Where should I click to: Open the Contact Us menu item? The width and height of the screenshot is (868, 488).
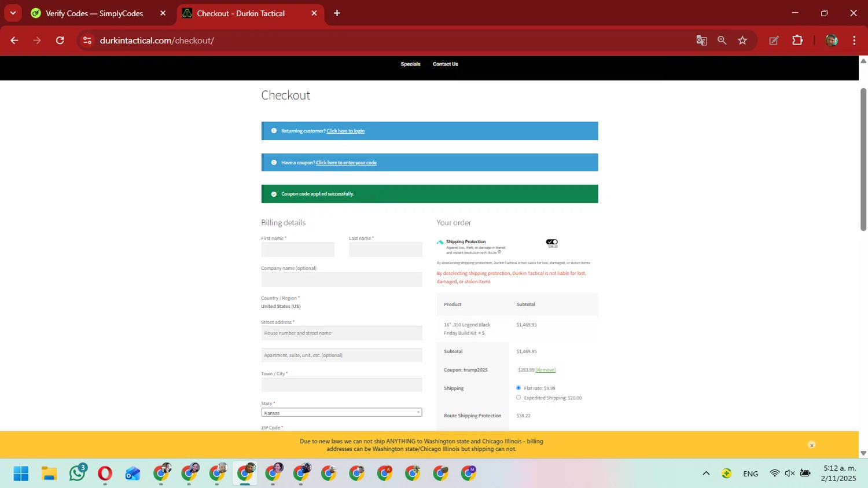[x=445, y=64]
